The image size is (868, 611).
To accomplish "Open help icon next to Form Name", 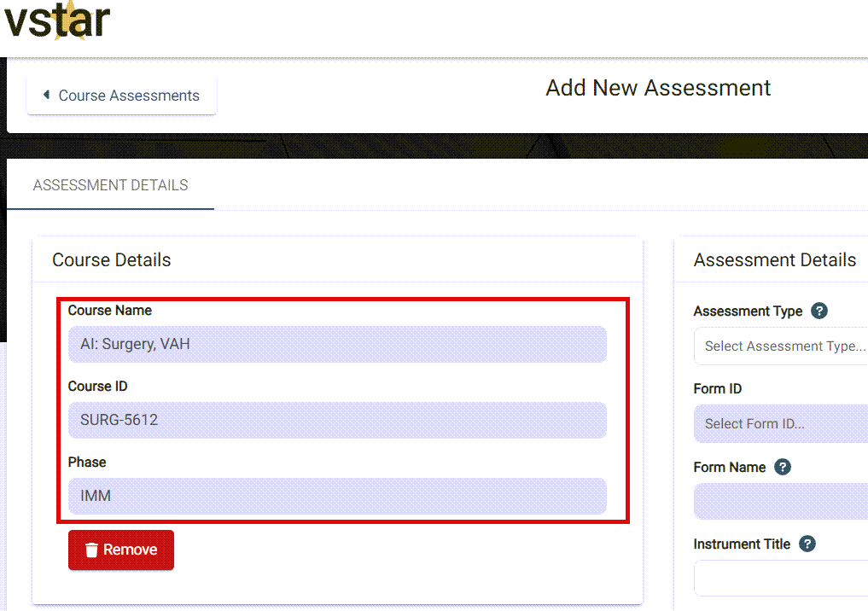I will (x=783, y=467).
